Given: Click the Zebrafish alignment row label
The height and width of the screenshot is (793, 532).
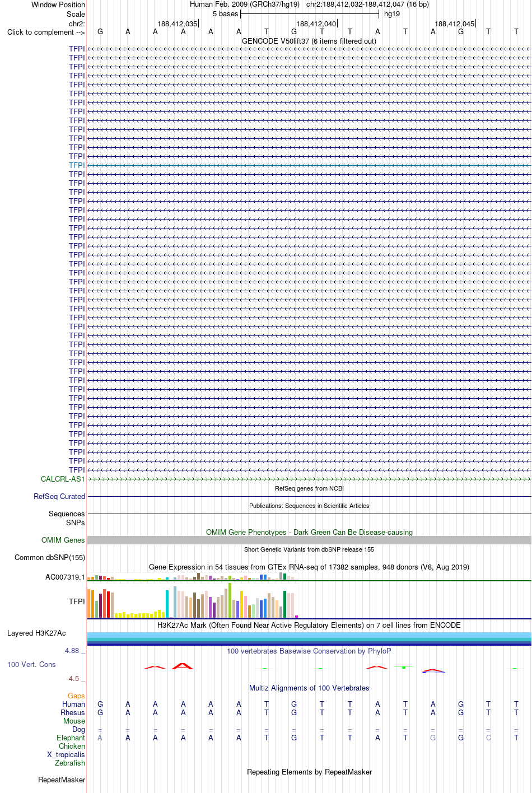Looking at the screenshot, I should pyautogui.click(x=70, y=763).
